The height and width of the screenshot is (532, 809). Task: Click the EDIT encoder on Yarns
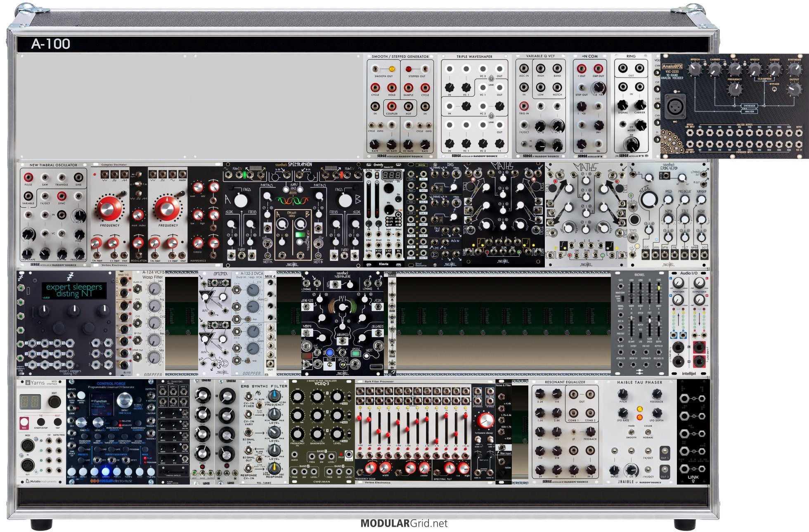coord(54,402)
